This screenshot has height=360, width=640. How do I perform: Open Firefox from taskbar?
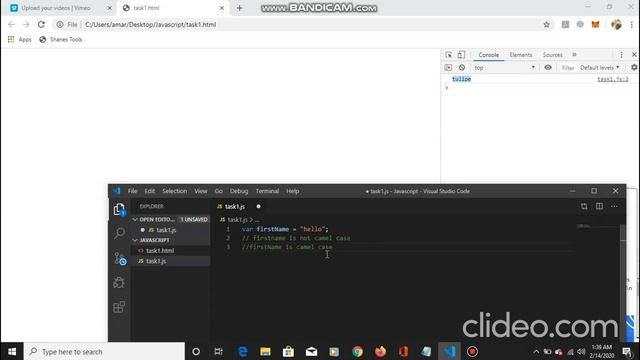[x=380, y=351]
